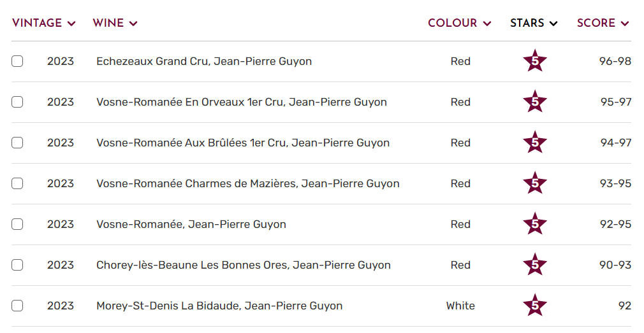This screenshot has width=644, height=333.
Task: Open the Echezeaux Grand Cru, Jean-Pierre Guyon wine
Action: [x=204, y=61]
